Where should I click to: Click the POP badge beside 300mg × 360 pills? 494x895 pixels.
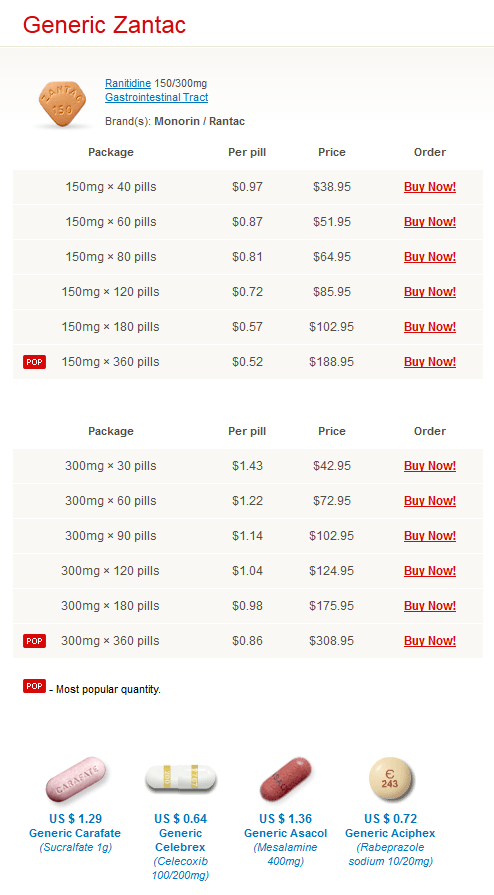click(34, 641)
